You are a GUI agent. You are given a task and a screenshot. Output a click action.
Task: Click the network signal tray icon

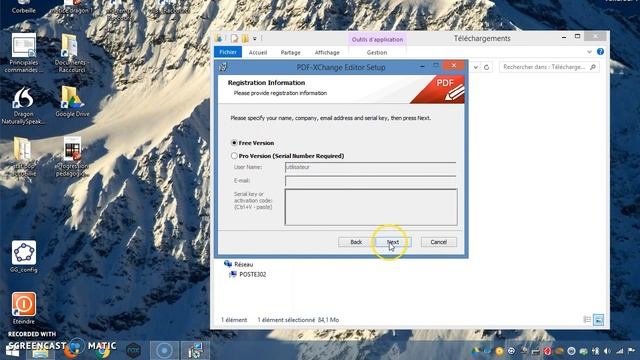coord(620,351)
